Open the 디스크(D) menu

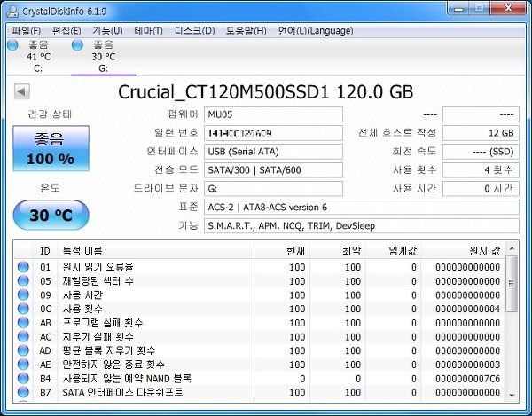(x=194, y=31)
